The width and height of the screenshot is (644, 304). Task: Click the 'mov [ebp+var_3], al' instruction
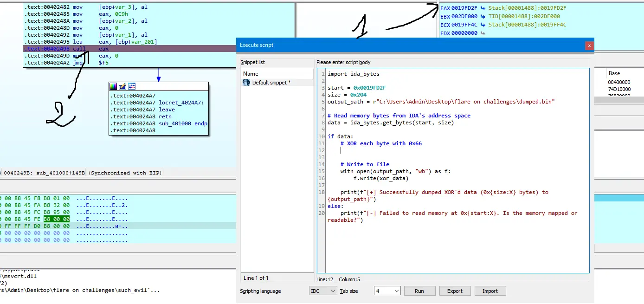[x=110, y=7]
